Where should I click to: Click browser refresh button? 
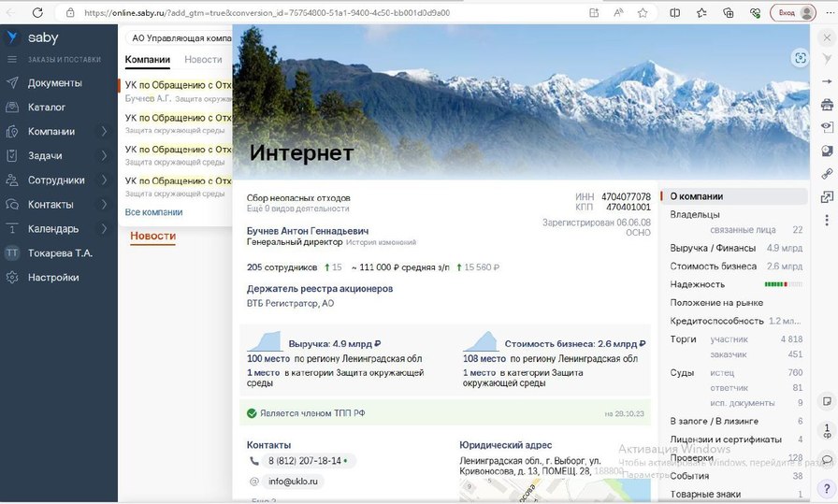pyautogui.click(x=37, y=12)
